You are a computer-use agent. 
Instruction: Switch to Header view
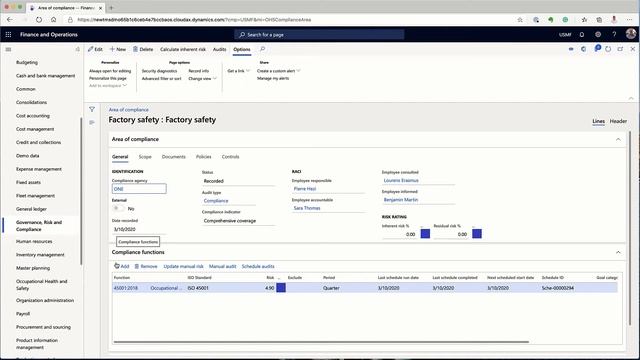point(618,121)
